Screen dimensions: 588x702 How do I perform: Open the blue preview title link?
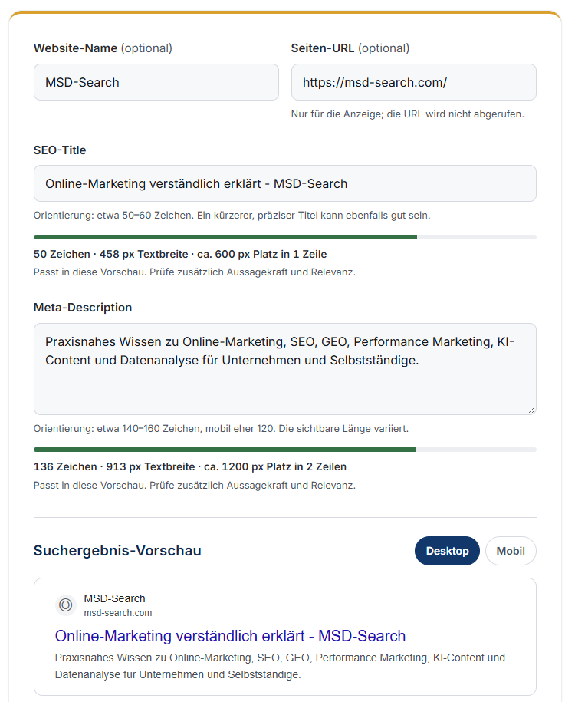coord(230,636)
